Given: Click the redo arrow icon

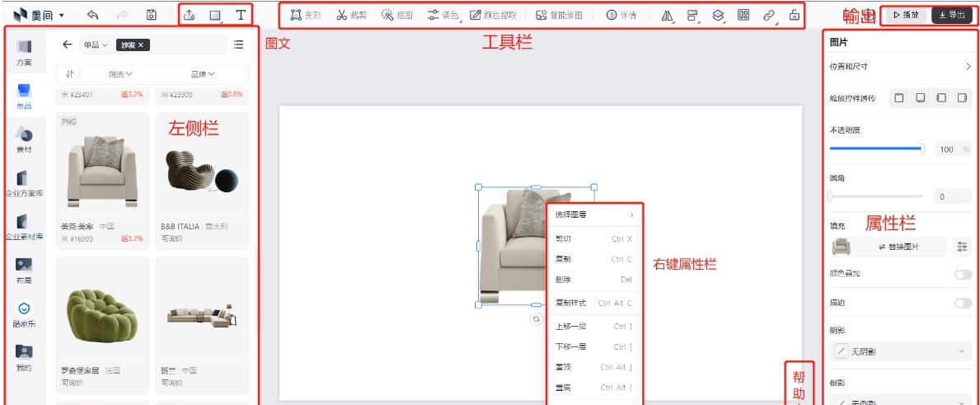Looking at the screenshot, I should coord(122,14).
